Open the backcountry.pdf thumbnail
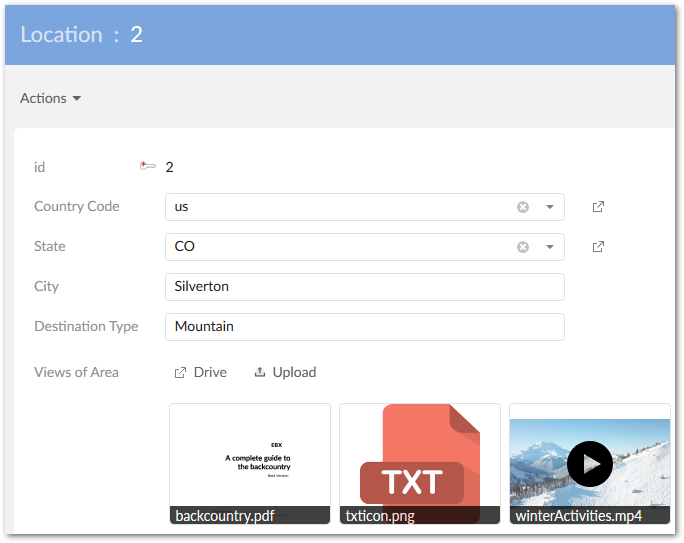The image size is (684, 543). coord(250,464)
